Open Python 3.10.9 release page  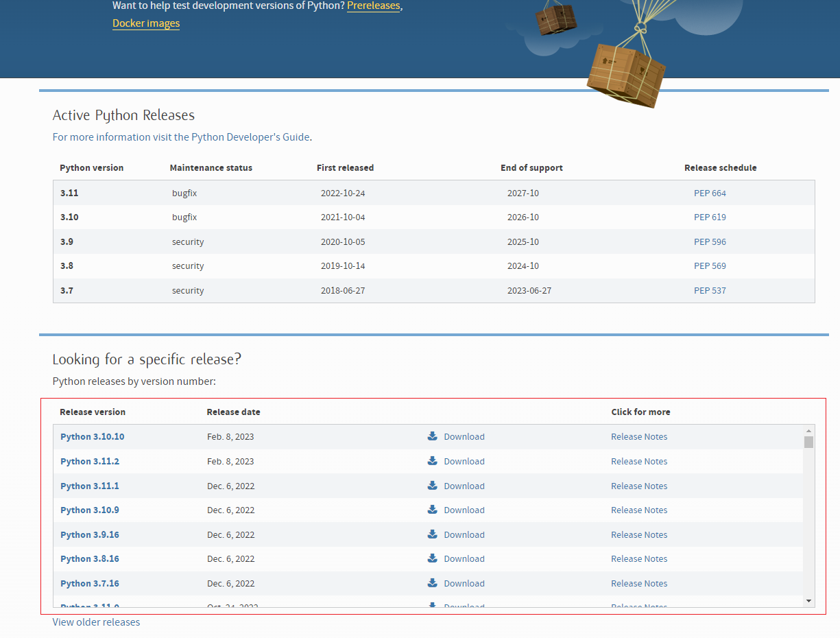90,510
